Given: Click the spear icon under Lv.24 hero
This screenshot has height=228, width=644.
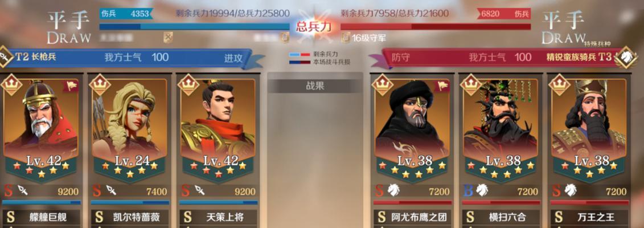Looking at the screenshot, I should pyautogui.click(x=110, y=190).
